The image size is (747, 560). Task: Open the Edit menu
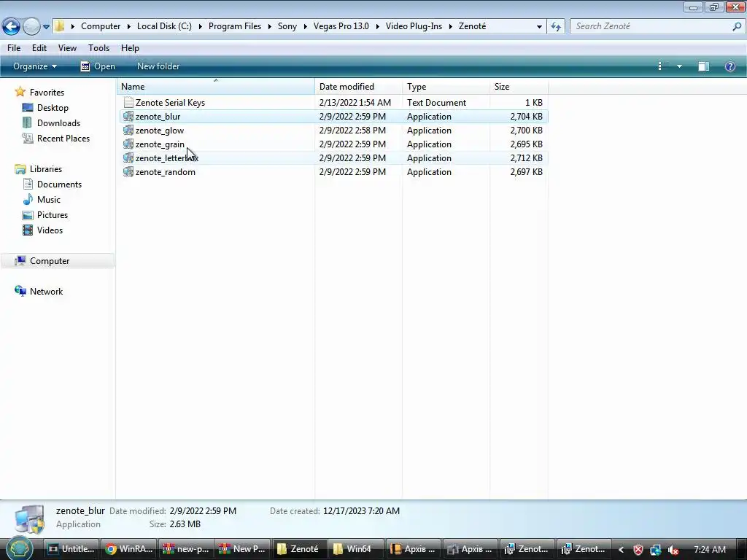click(39, 48)
